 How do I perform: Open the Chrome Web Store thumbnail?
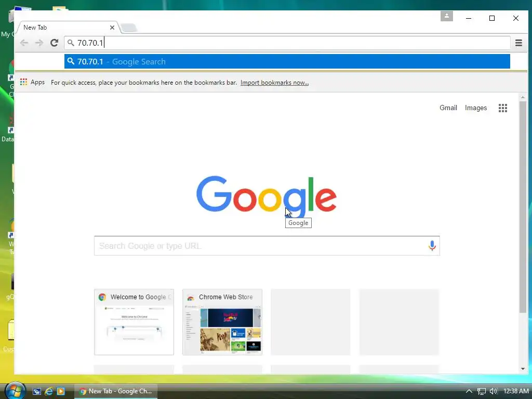tap(222, 322)
